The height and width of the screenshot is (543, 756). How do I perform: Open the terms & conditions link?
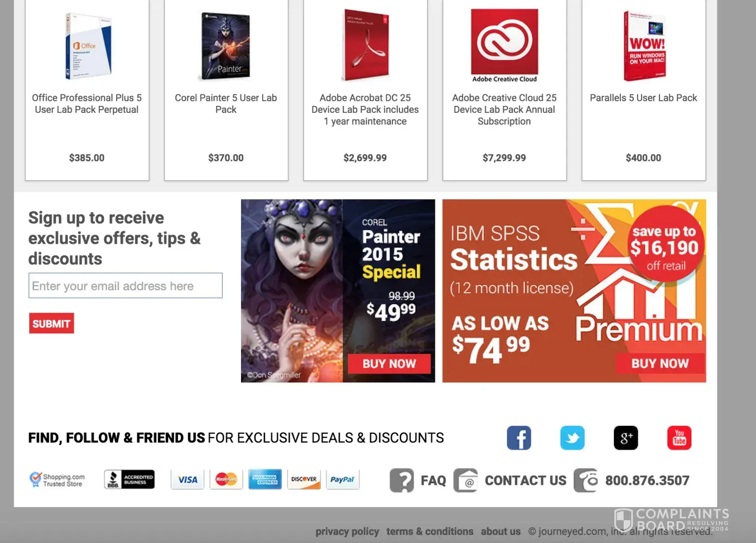tap(430, 532)
